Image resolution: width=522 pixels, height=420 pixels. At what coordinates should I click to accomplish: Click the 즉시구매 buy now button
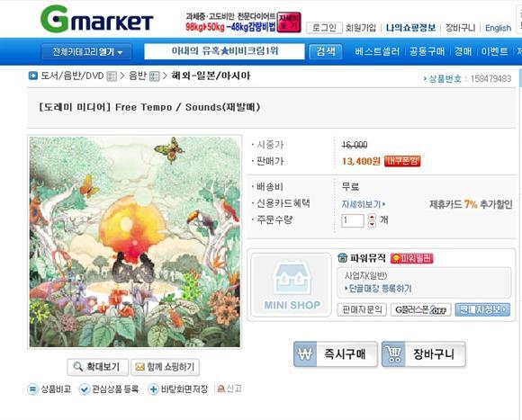pyautogui.click(x=336, y=354)
